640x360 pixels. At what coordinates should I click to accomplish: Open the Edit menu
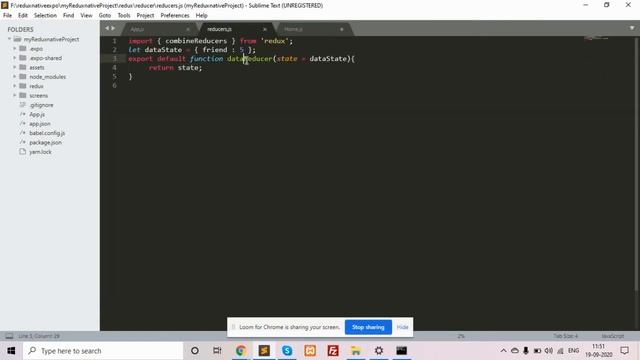click(23, 16)
